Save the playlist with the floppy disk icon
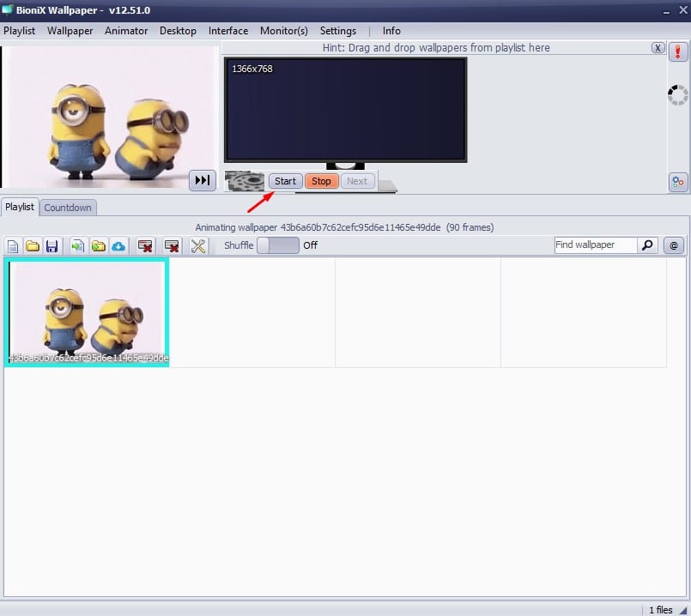This screenshot has height=616, width=691. click(x=52, y=245)
